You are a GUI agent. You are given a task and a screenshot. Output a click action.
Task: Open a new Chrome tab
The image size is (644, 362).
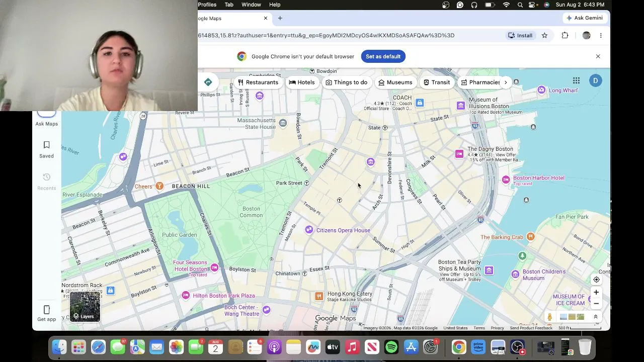coord(280,18)
